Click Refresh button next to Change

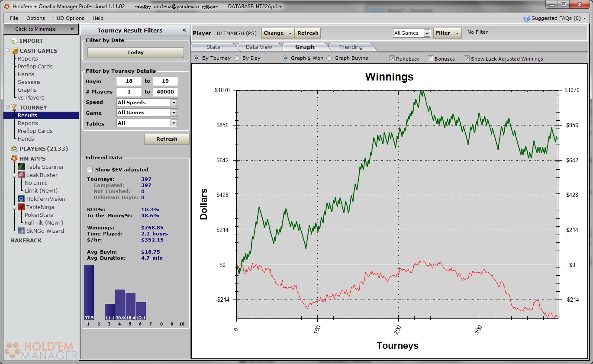[x=308, y=33]
